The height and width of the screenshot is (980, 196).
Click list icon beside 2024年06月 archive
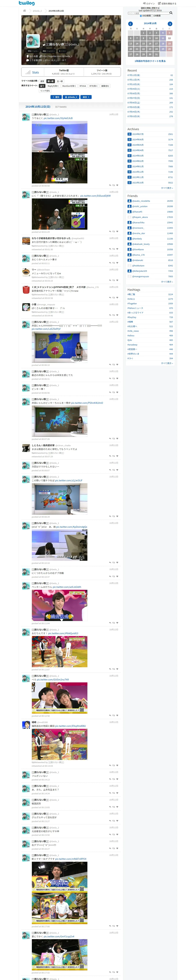(x=129, y=140)
